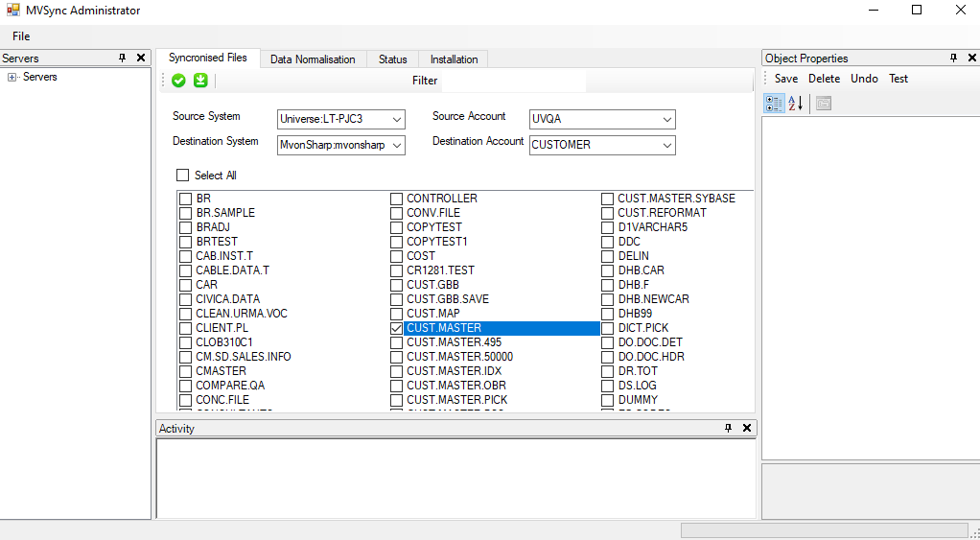Select the COMPARE.QA list entry
This screenshot has height=540, width=980.
click(230, 386)
